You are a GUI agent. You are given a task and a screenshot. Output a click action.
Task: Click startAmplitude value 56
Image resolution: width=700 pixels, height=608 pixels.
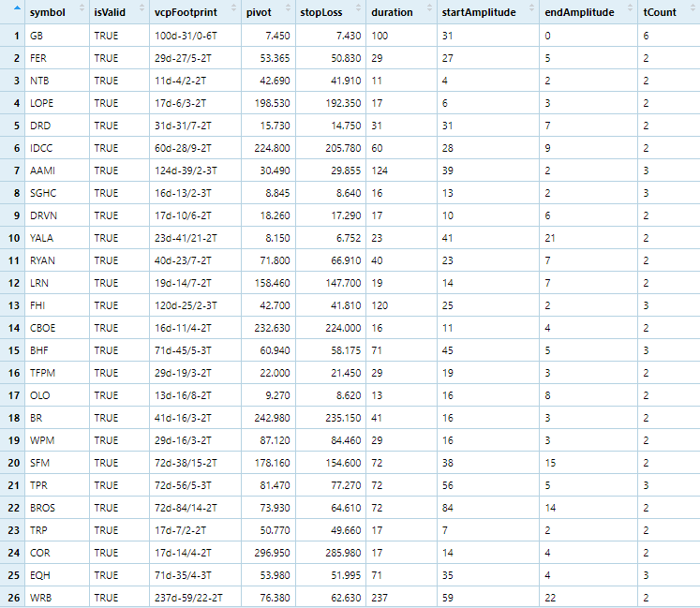pos(488,485)
